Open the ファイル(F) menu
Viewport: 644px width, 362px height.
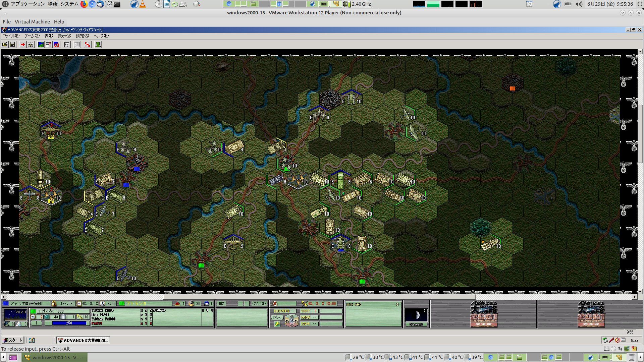pos(11,36)
